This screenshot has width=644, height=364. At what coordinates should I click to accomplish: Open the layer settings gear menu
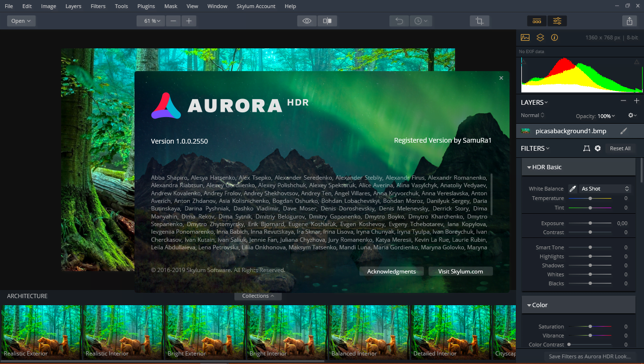[632, 115]
